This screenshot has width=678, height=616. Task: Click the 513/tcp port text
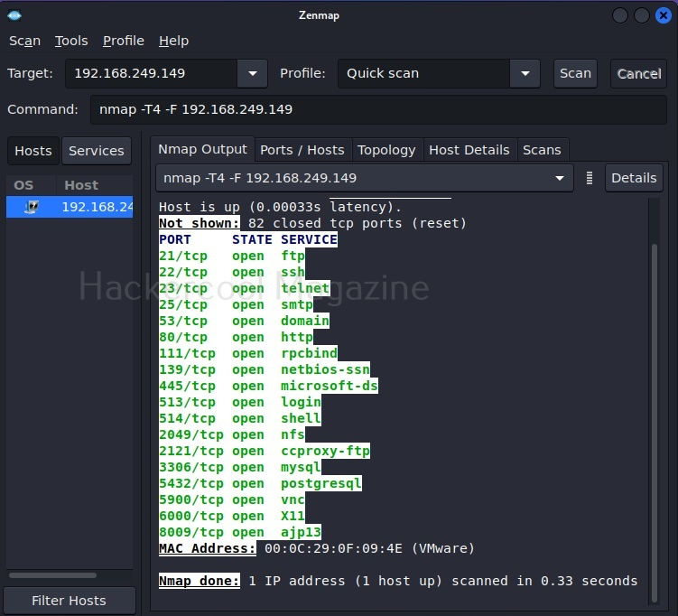pyautogui.click(x=187, y=402)
